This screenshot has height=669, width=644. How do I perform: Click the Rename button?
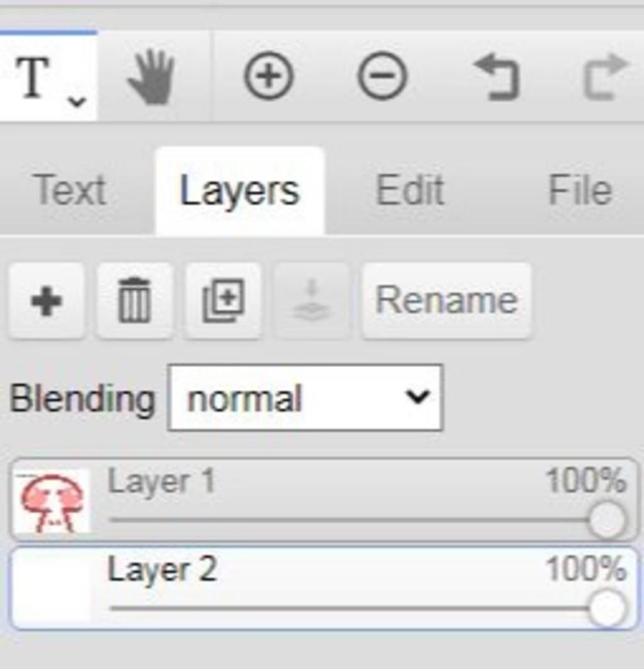click(447, 301)
